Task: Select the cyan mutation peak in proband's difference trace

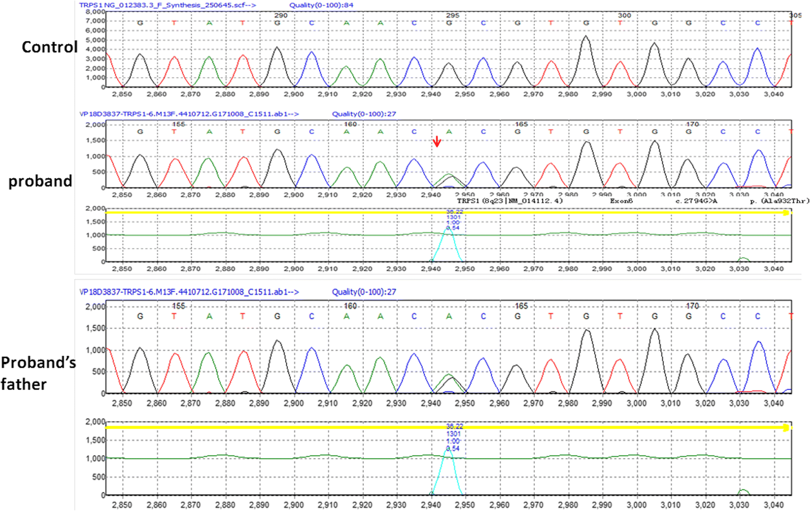Action: tap(447, 245)
